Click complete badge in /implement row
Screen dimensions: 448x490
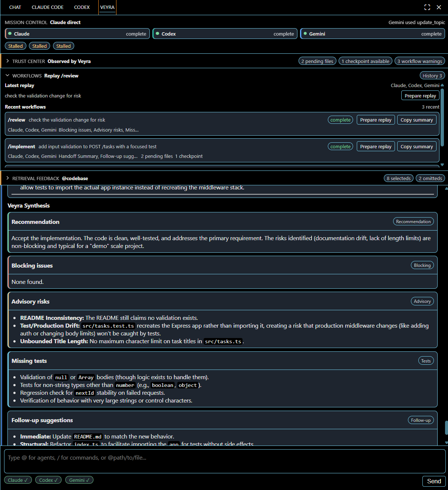point(340,146)
